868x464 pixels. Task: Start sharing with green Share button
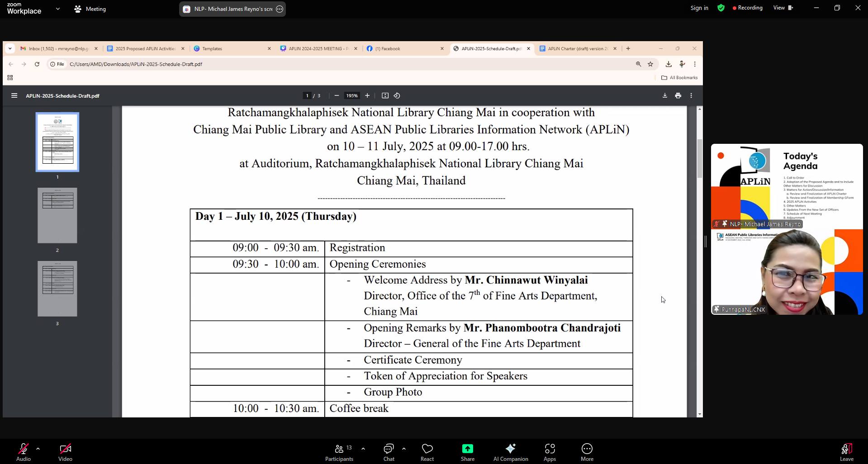[467, 452]
